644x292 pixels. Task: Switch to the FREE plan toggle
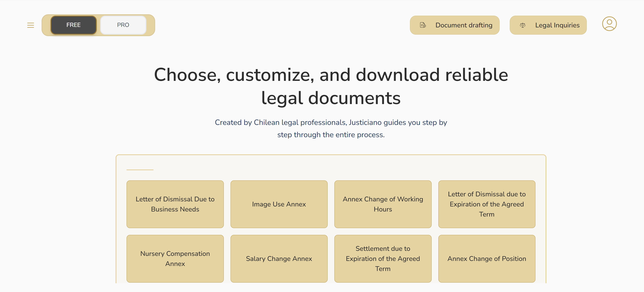click(74, 25)
